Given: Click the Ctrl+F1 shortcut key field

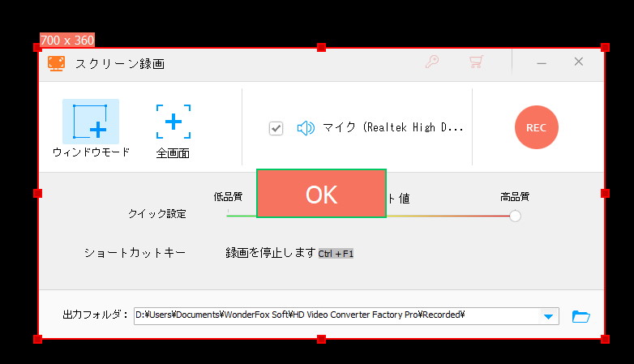Looking at the screenshot, I should (x=336, y=254).
